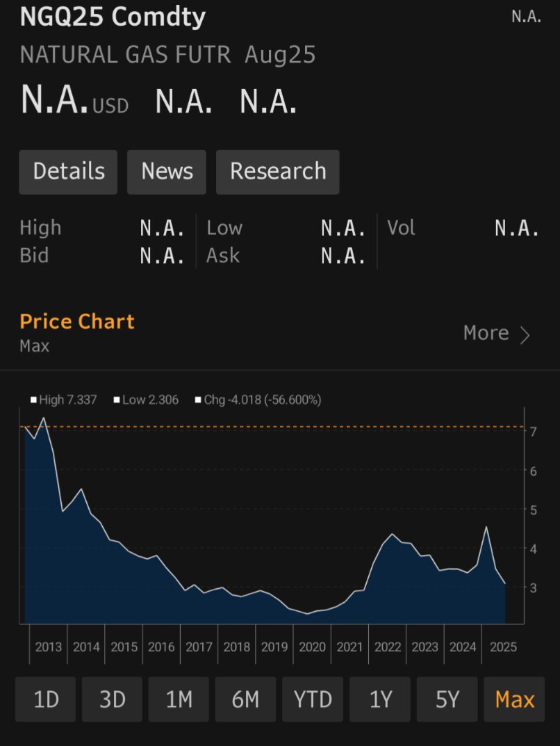Tap NATURAL GAS FUTR Aug25 description

click(x=168, y=55)
